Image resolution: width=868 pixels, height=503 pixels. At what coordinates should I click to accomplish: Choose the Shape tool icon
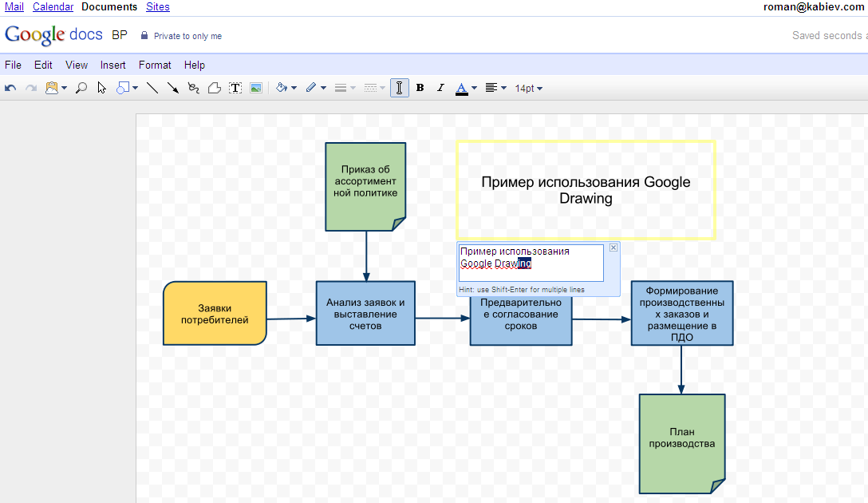click(123, 88)
